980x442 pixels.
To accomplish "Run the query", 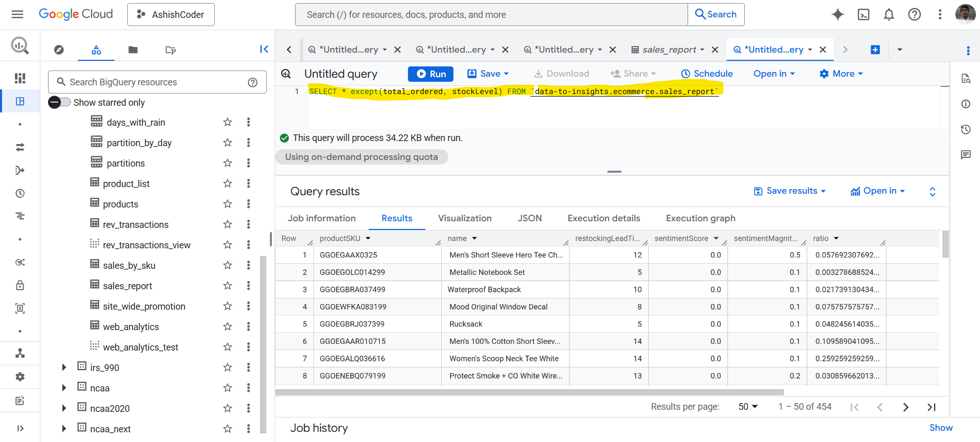I will 430,74.
